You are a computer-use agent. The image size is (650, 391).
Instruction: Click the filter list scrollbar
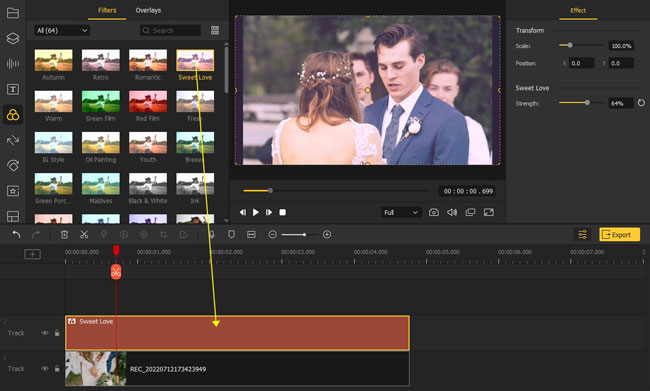226,70
